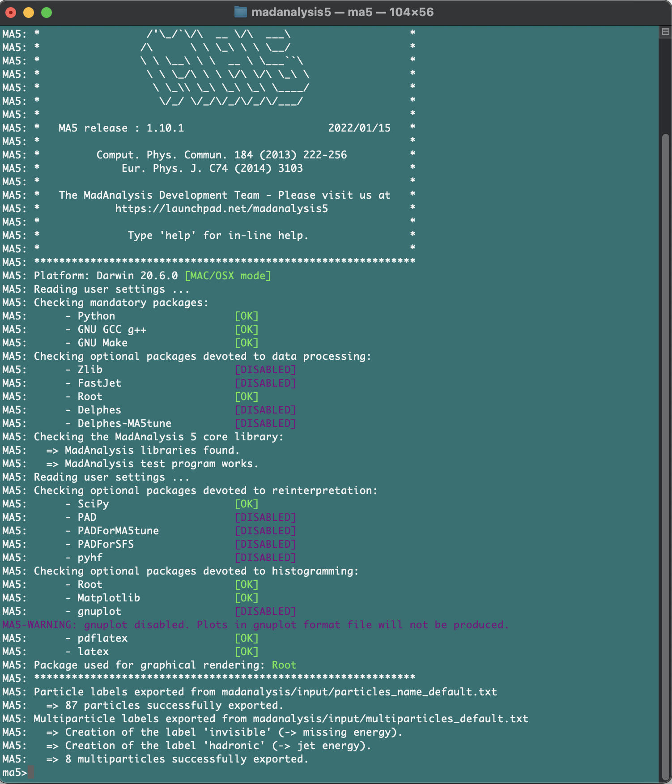
Task: Click the [OK] status next to GNU GCC g++
Action: click(247, 329)
